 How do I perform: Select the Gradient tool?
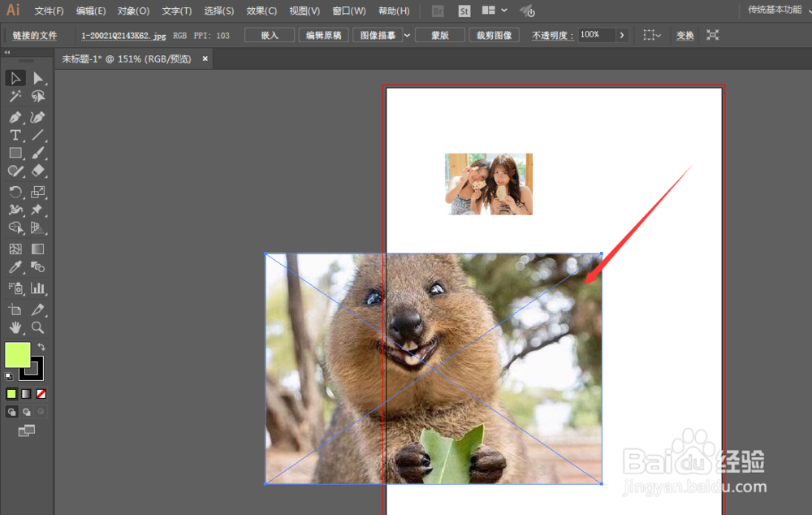pyautogui.click(x=37, y=248)
